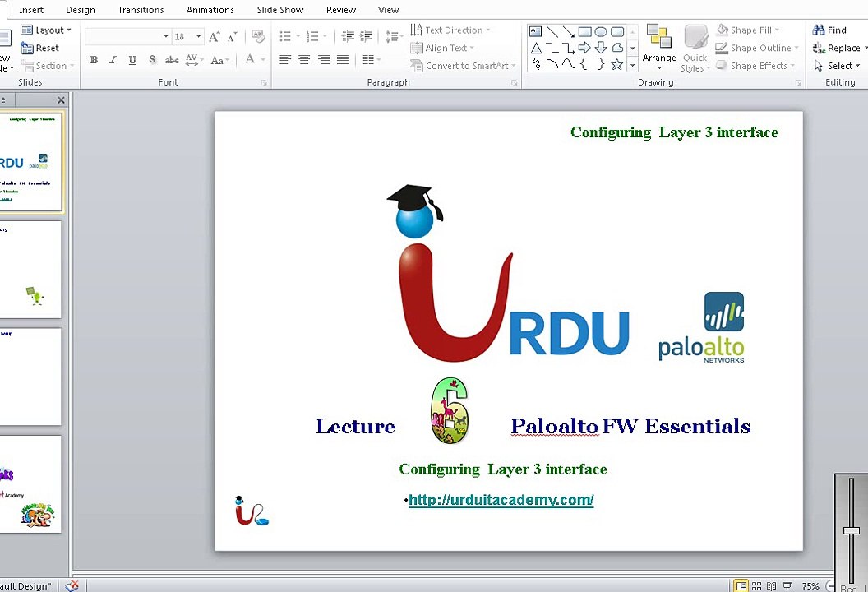Viewport: 868px width, 592px height.
Task: Click spell check icon in status bar
Action: coord(72,586)
